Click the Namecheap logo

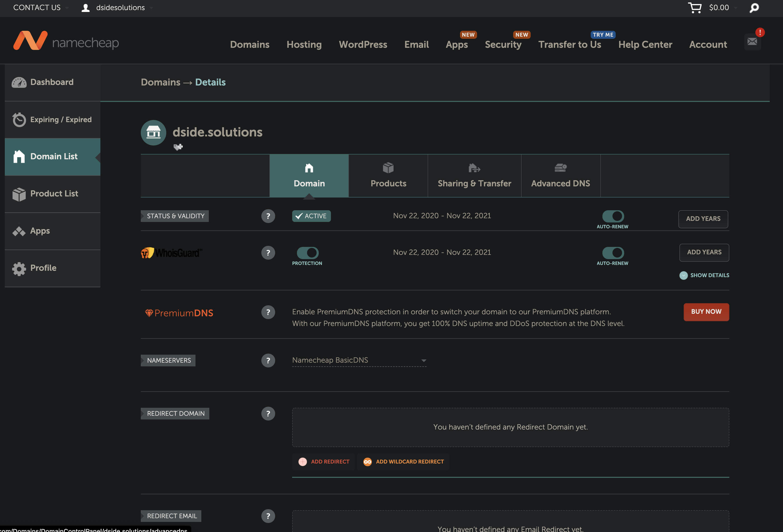(66, 41)
